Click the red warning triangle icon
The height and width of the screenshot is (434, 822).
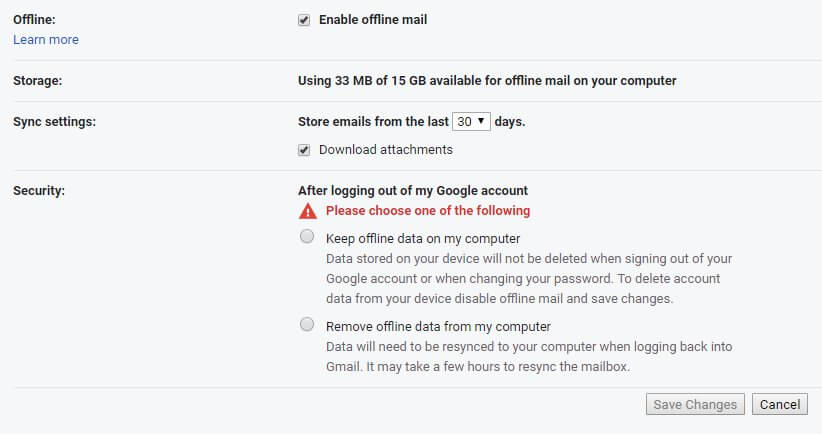308,211
